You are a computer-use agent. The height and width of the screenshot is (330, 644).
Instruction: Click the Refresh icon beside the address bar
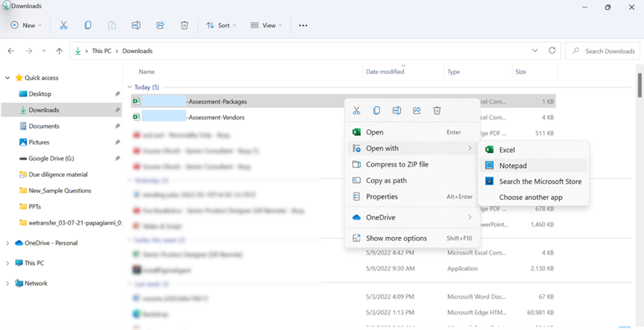[552, 51]
